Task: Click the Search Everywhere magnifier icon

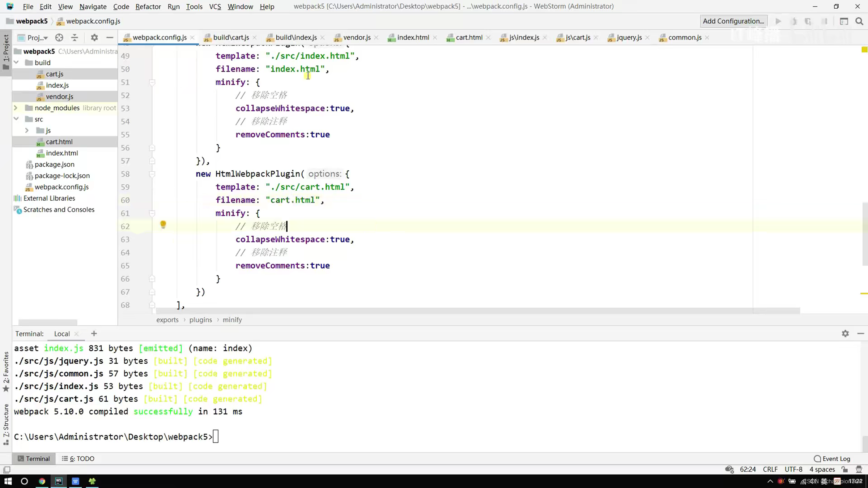Action: pyautogui.click(x=859, y=21)
